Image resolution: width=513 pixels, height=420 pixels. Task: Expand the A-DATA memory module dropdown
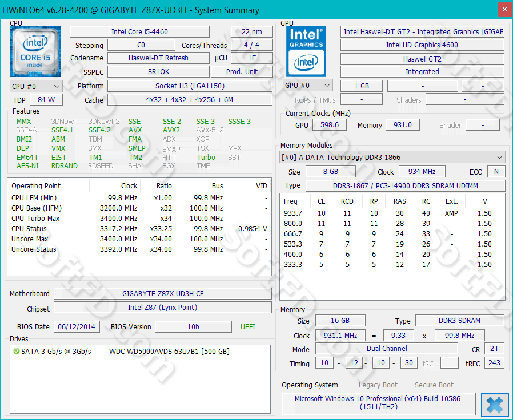coord(392,157)
